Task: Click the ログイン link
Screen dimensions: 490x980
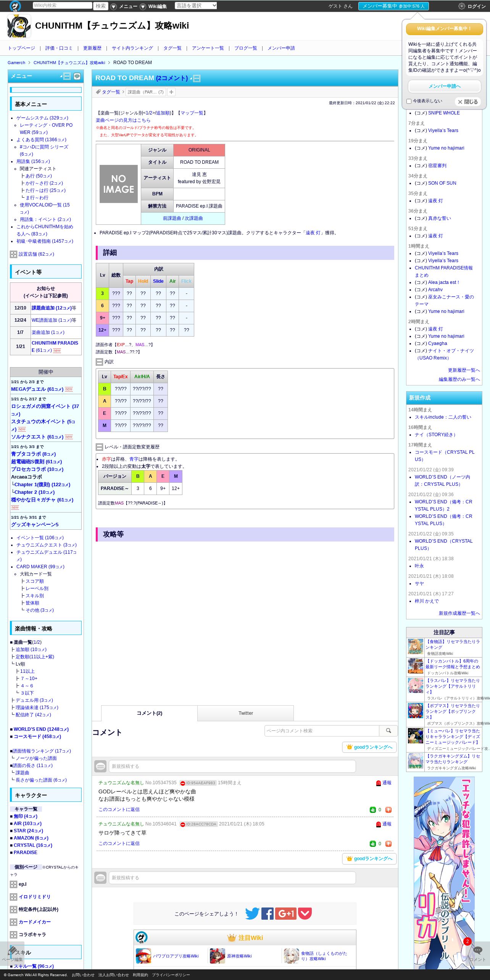Action: pyautogui.click(x=477, y=6)
